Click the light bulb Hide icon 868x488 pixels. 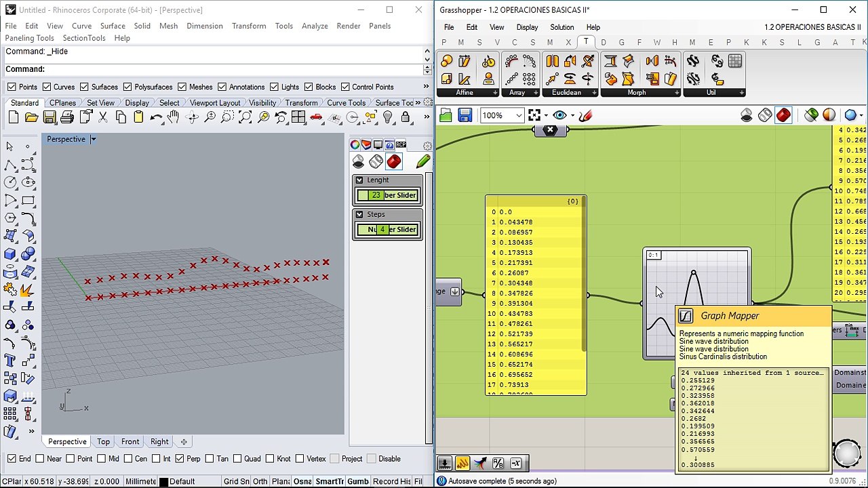(388, 118)
